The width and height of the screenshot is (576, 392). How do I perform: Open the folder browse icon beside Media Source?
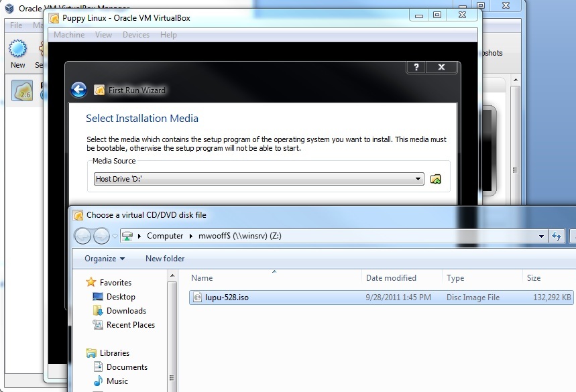435,179
